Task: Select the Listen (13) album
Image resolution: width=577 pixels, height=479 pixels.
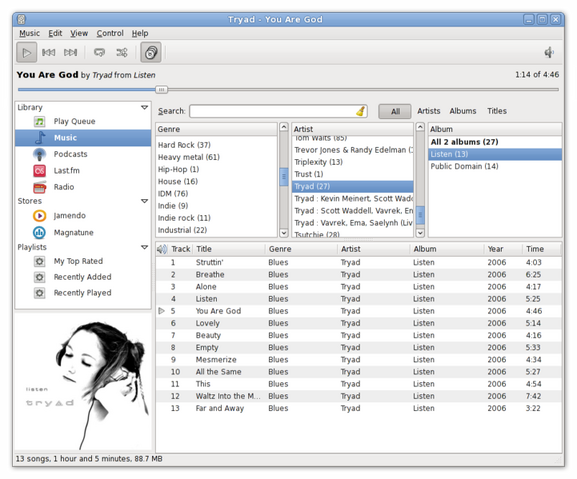Action: point(495,154)
